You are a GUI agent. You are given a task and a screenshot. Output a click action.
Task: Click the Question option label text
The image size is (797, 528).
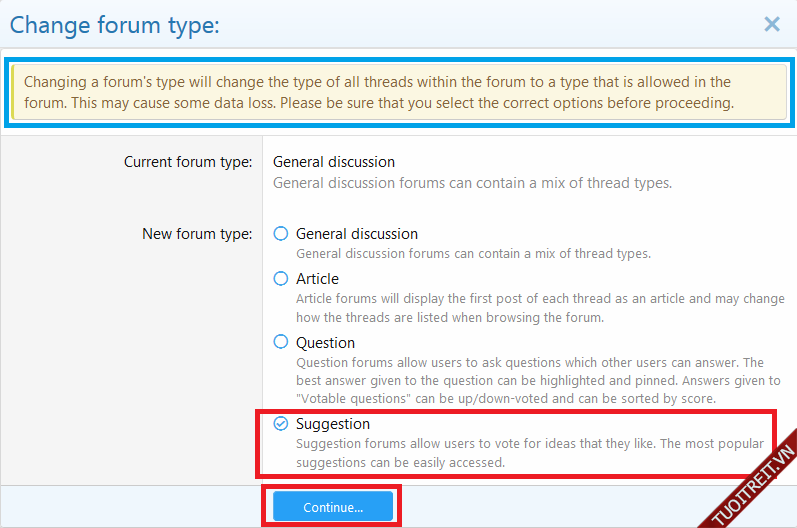click(x=325, y=343)
